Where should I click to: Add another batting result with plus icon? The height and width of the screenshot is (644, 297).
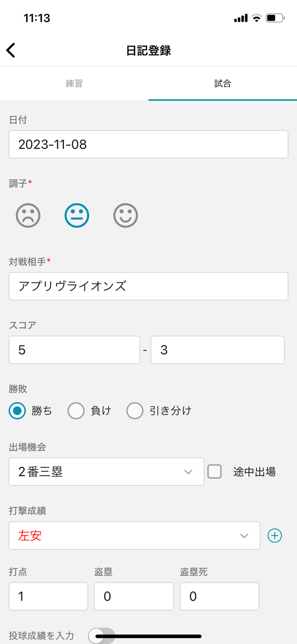(275, 535)
